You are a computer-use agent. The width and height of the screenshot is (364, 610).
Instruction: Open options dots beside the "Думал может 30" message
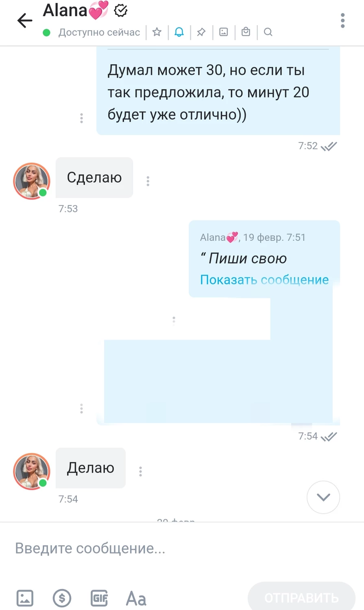point(82,118)
